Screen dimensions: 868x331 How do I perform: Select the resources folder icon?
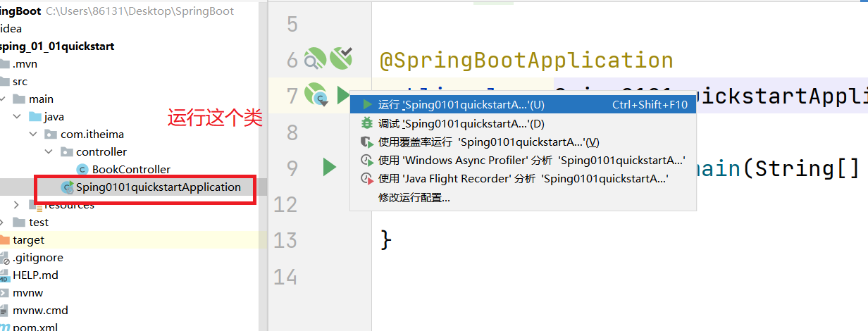click(x=35, y=205)
